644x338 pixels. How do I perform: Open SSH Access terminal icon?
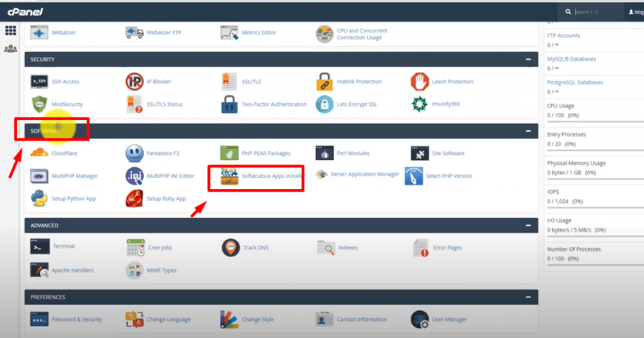coord(39,82)
